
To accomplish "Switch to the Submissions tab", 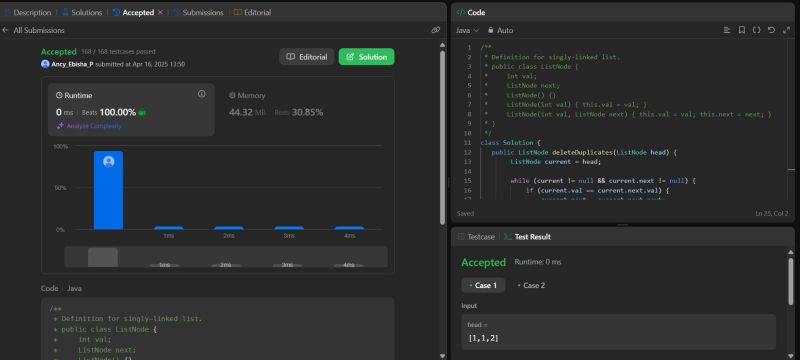I will (198, 12).
